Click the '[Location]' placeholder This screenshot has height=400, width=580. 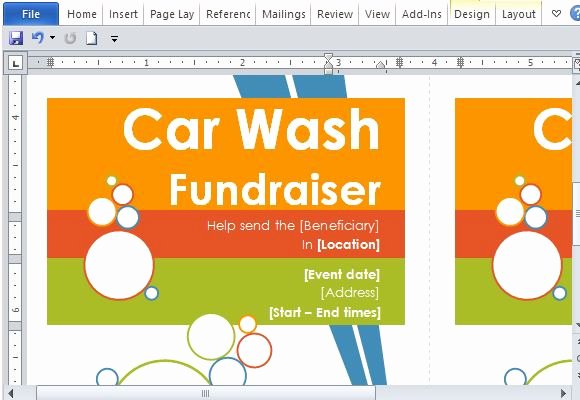click(x=348, y=245)
